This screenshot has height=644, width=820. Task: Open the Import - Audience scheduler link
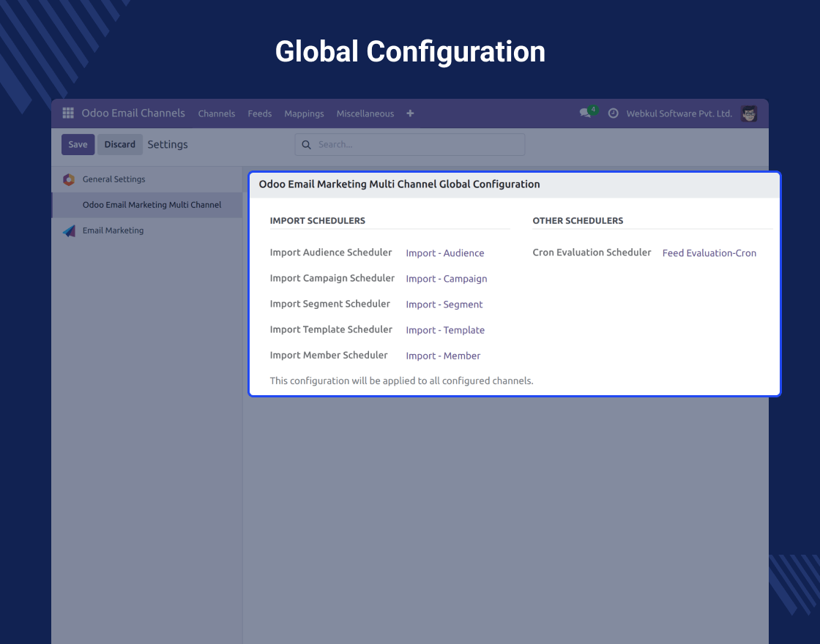(445, 253)
